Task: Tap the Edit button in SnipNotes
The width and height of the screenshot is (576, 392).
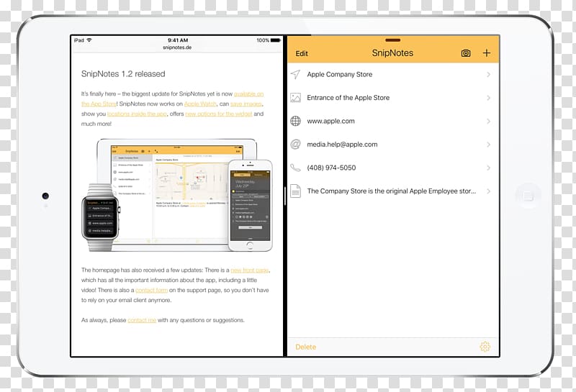Action: pos(302,54)
